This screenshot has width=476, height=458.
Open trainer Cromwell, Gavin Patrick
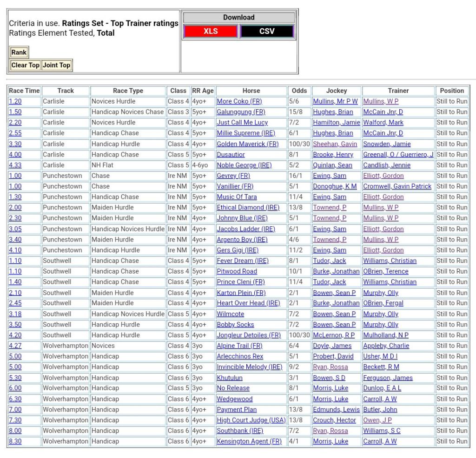click(x=397, y=186)
